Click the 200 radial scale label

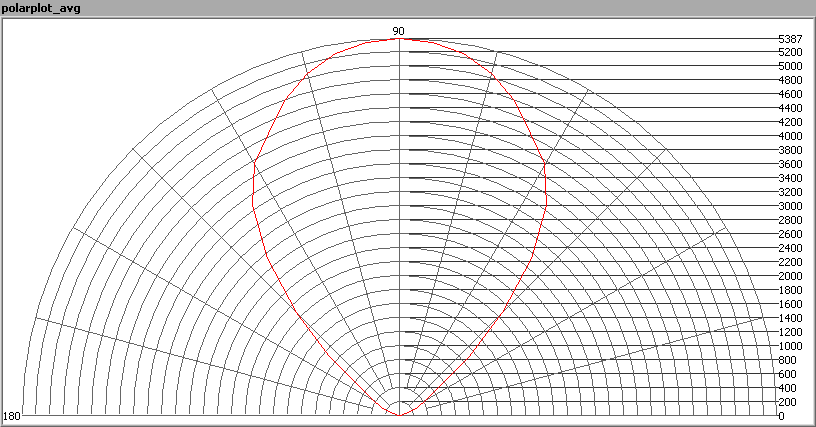pyautogui.click(x=786, y=402)
